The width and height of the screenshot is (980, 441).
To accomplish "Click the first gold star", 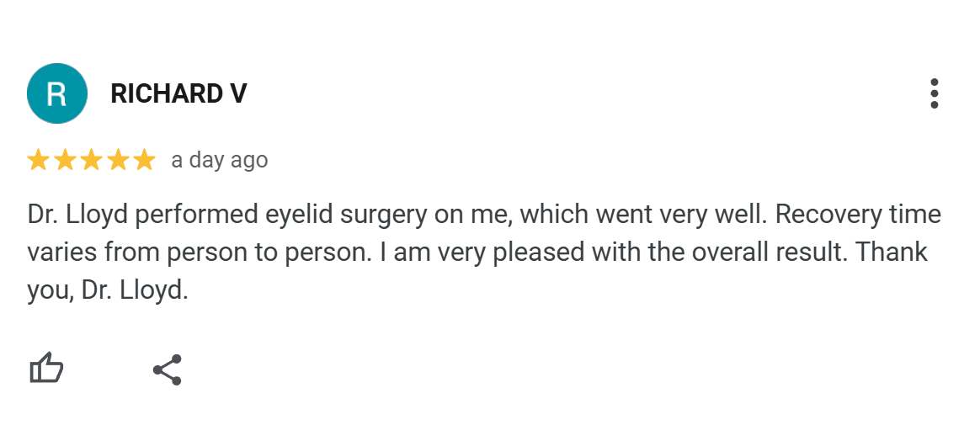I will coord(38,160).
